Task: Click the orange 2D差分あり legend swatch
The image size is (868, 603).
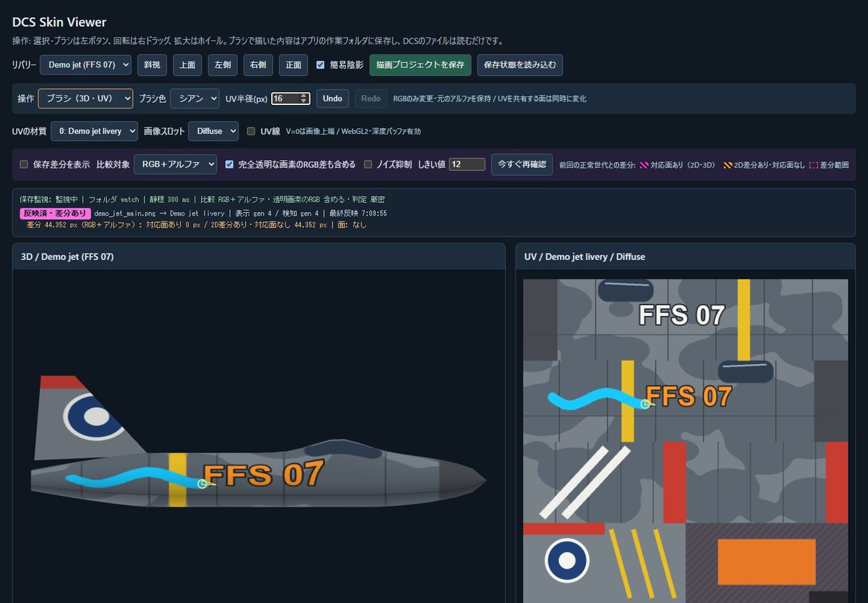Action: coord(728,165)
